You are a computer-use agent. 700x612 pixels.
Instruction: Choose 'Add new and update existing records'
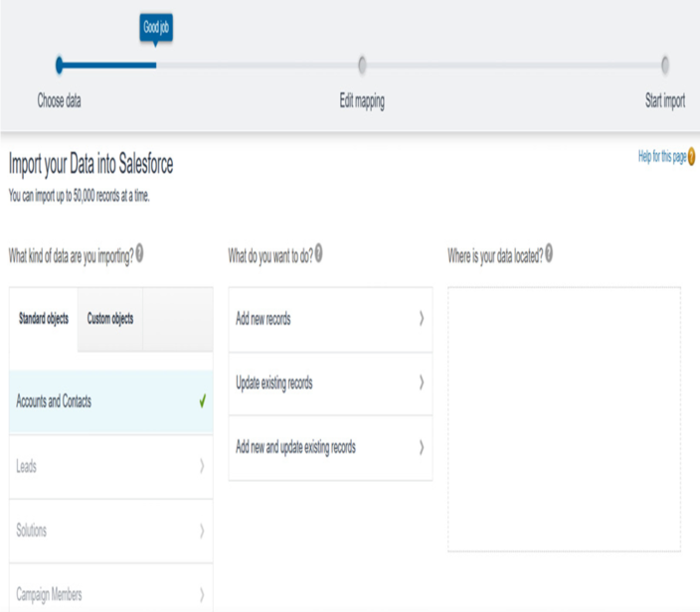click(x=330, y=448)
